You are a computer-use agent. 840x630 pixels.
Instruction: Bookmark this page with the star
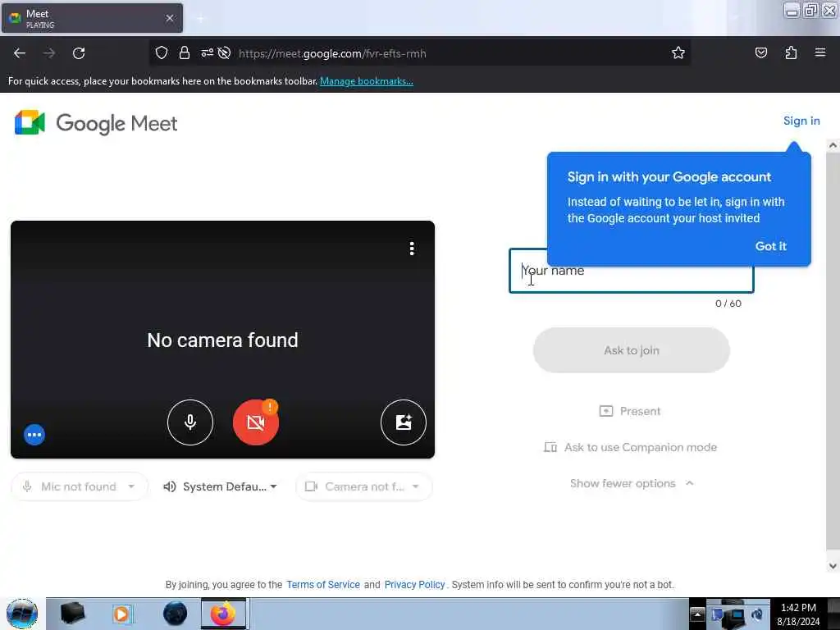(x=678, y=52)
